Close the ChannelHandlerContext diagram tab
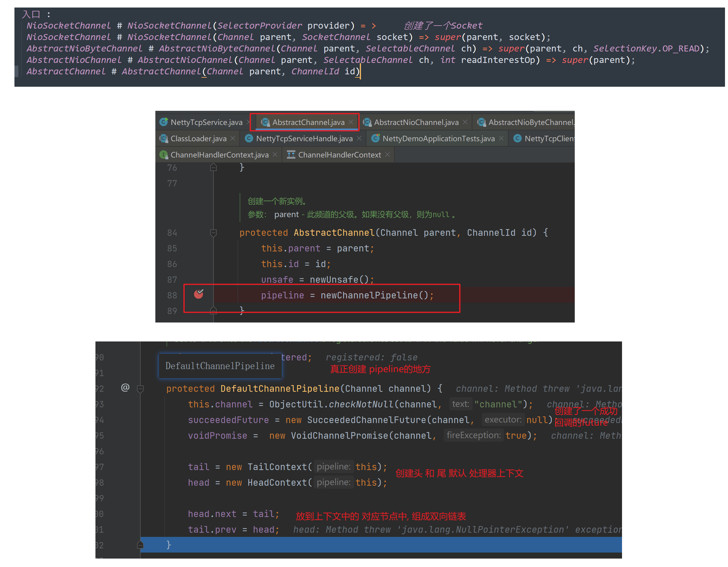The image size is (728, 567). click(x=387, y=155)
